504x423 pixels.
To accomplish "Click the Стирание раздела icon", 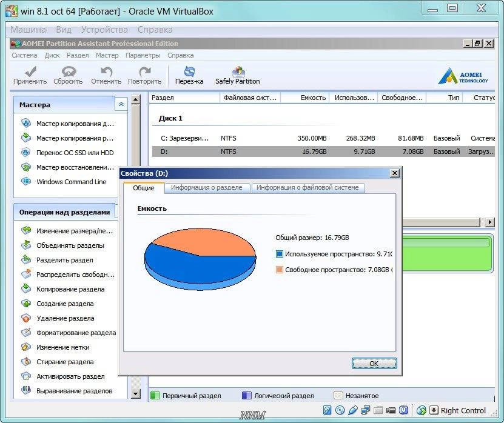I will coord(26,361).
